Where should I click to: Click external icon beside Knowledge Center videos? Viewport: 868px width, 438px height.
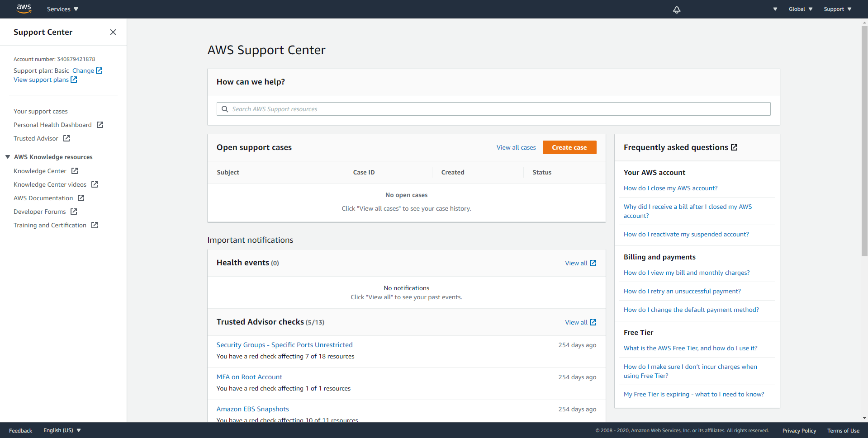coord(95,184)
